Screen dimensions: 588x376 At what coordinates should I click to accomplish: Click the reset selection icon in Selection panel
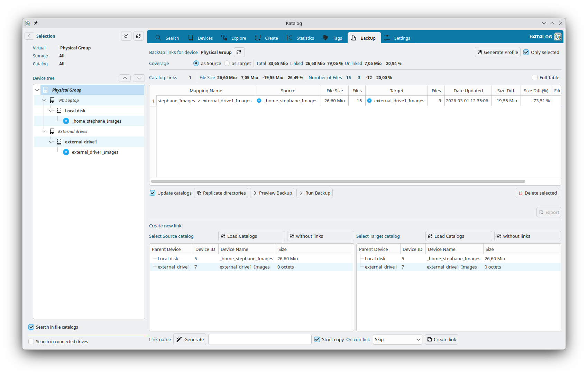pyautogui.click(x=126, y=36)
